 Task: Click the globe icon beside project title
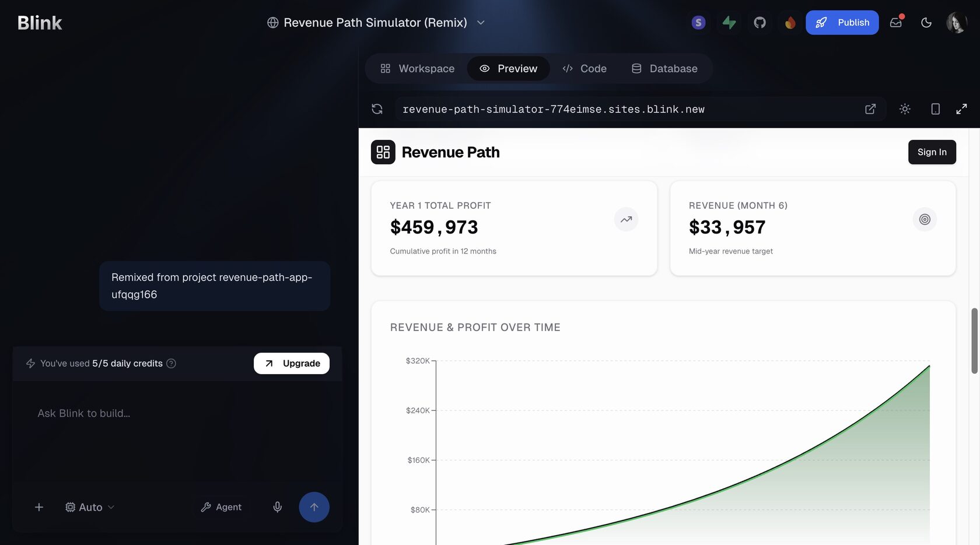pyautogui.click(x=272, y=23)
